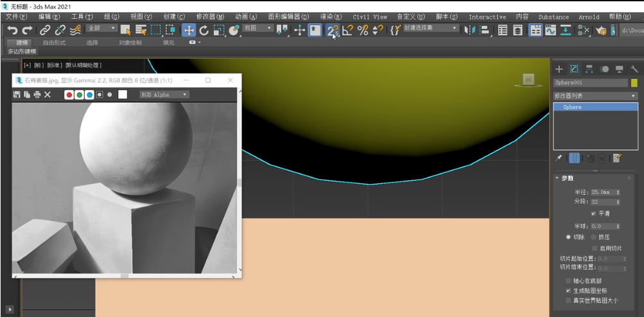This screenshot has height=317, width=644.
Task: Open the Hierarchy panel icon
Action: 589,69
